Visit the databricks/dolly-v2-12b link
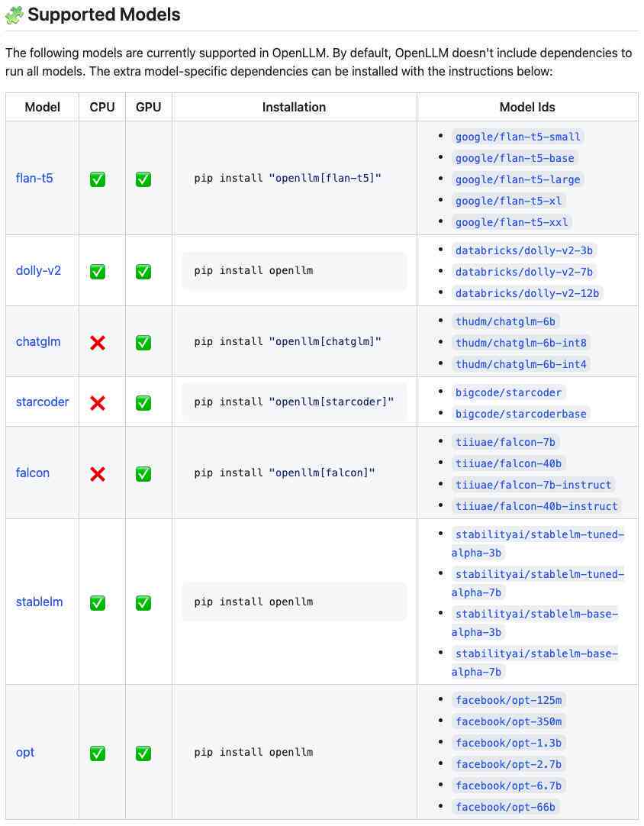This screenshot has width=644, height=826. click(527, 293)
